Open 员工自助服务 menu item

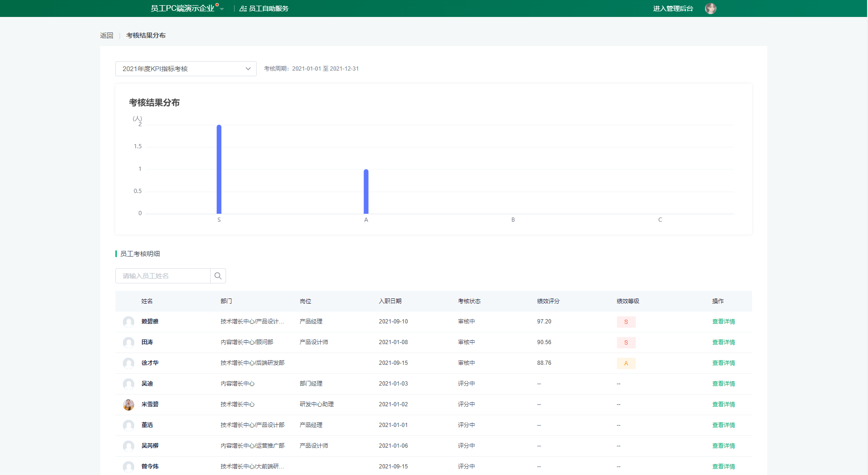click(268, 8)
